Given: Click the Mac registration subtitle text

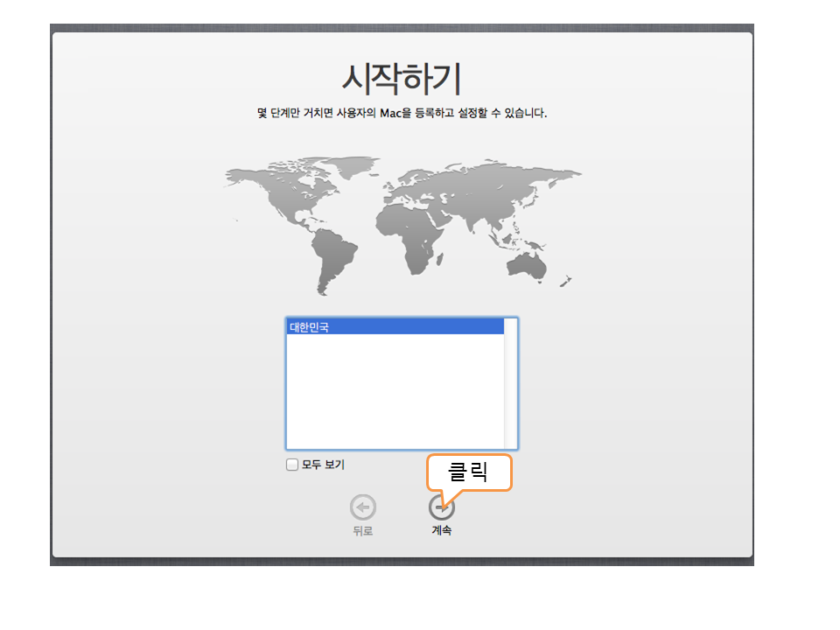Looking at the screenshot, I should pyautogui.click(x=402, y=114).
